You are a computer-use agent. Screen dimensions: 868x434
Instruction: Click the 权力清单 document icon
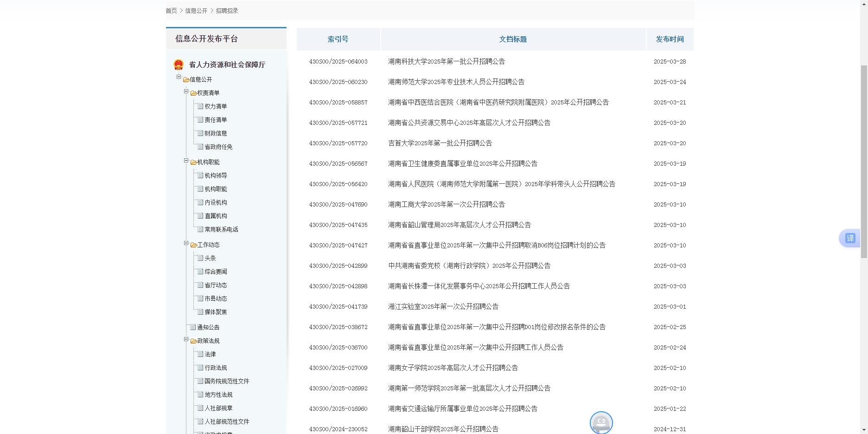point(200,106)
